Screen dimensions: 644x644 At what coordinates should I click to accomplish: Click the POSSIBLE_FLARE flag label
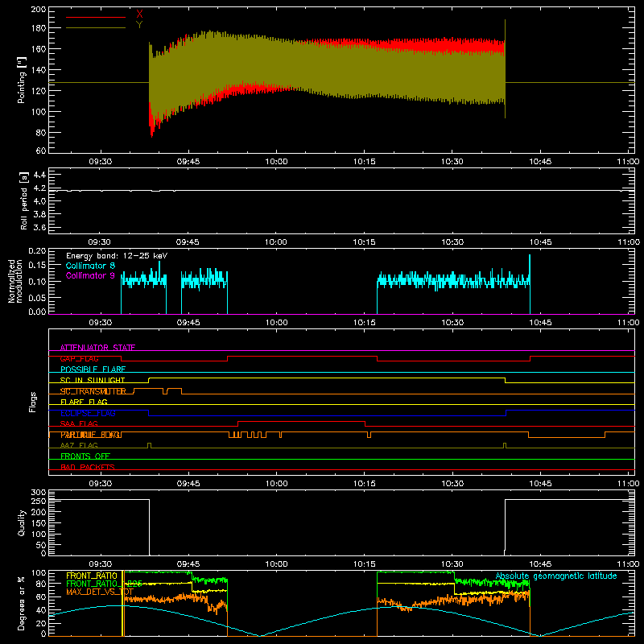point(93,369)
